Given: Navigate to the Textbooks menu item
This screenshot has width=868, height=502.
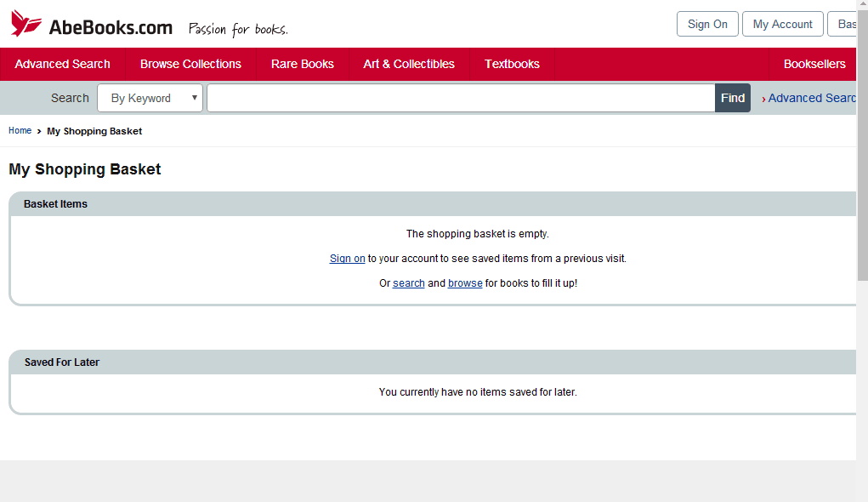Looking at the screenshot, I should click(x=512, y=64).
